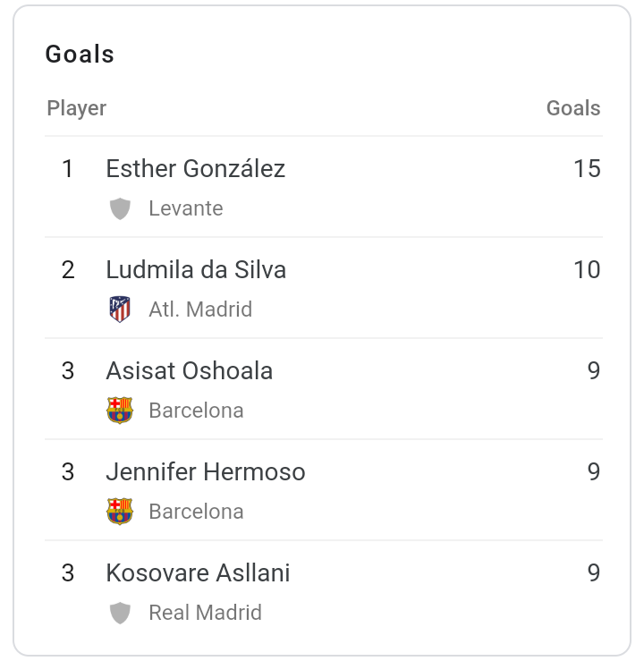The image size is (644, 661).
Task: Open Esther González player name
Action: pos(196,169)
